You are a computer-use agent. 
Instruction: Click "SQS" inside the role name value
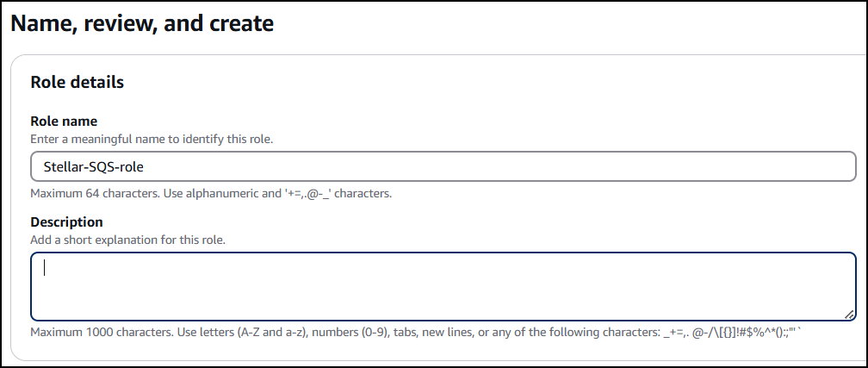click(98, 166)
